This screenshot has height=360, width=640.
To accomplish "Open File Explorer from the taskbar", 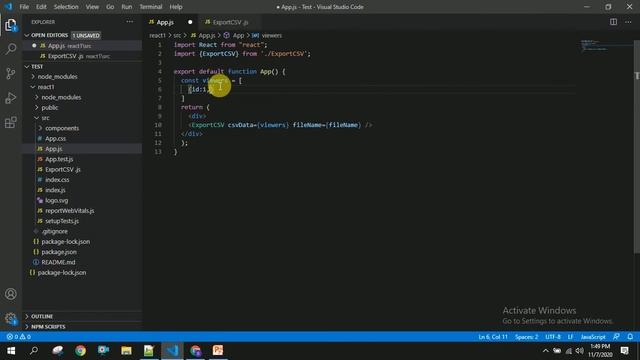I will tap(126, 351).
